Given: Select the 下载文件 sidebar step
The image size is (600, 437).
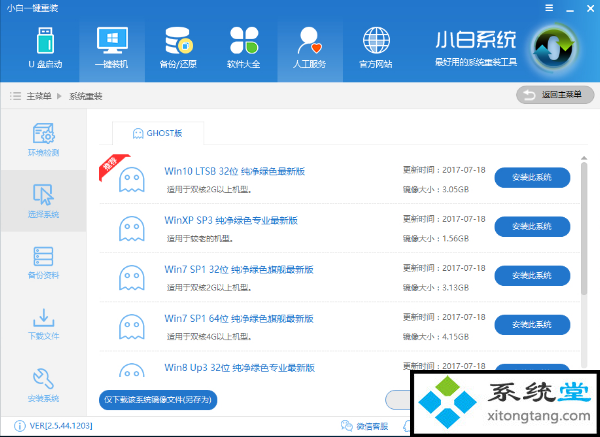Looking at the screenshot, I should pyautogui.click(x=43, y=324).
